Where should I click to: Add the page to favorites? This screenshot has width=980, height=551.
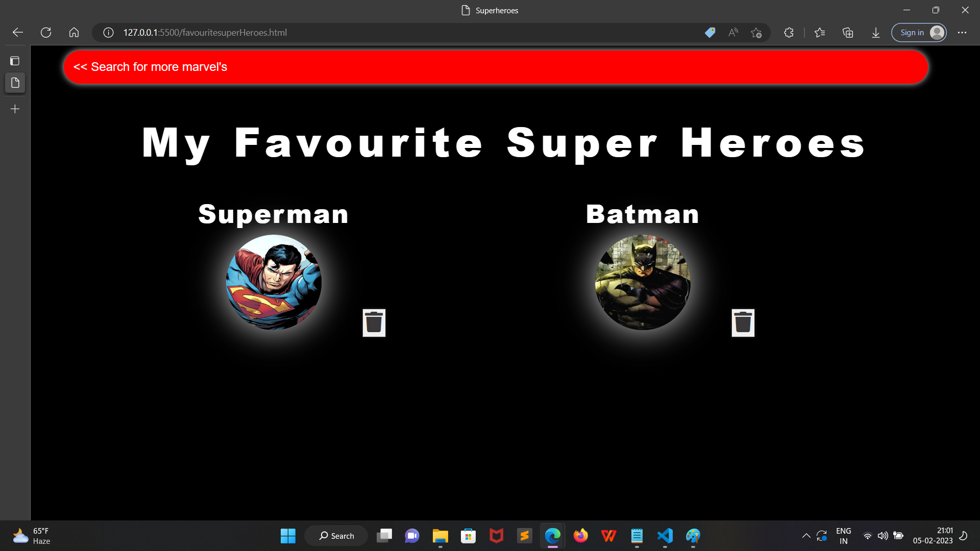756,32
